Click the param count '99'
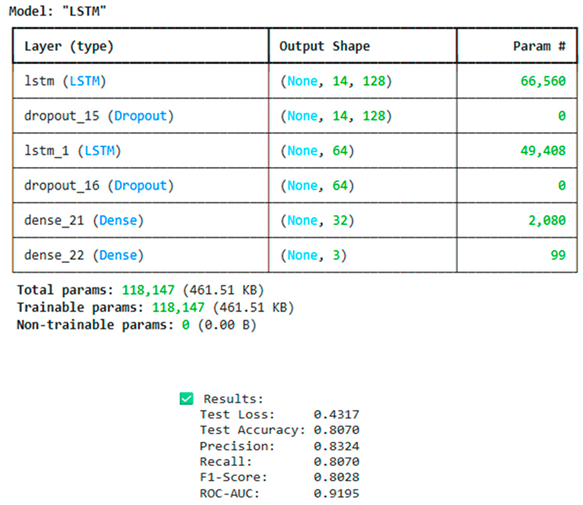Image resolution: width=583 pixels, height=505 pixels. [x=558, y=255]
